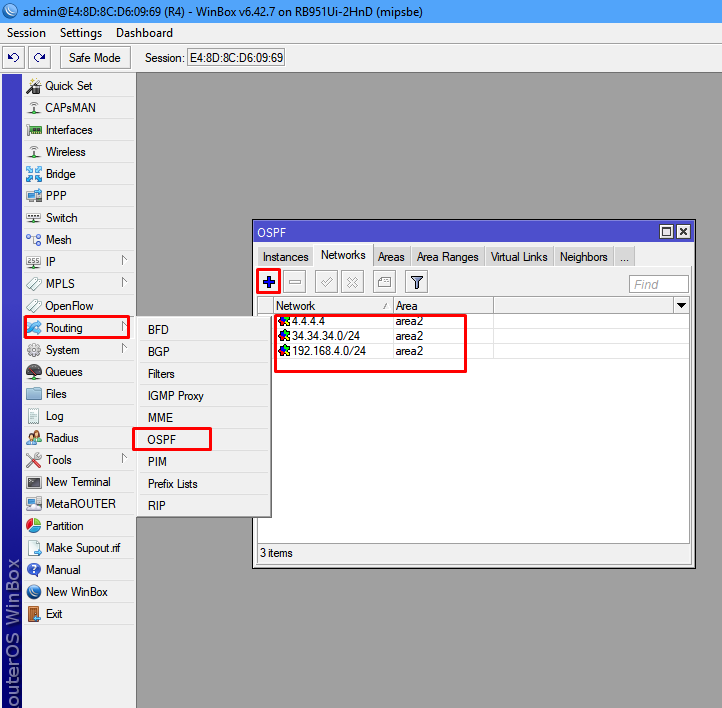Image resolution: width=722 pixels, height=708 pixels.
Task: Select the Networks tab
Action: click(343, 255)
